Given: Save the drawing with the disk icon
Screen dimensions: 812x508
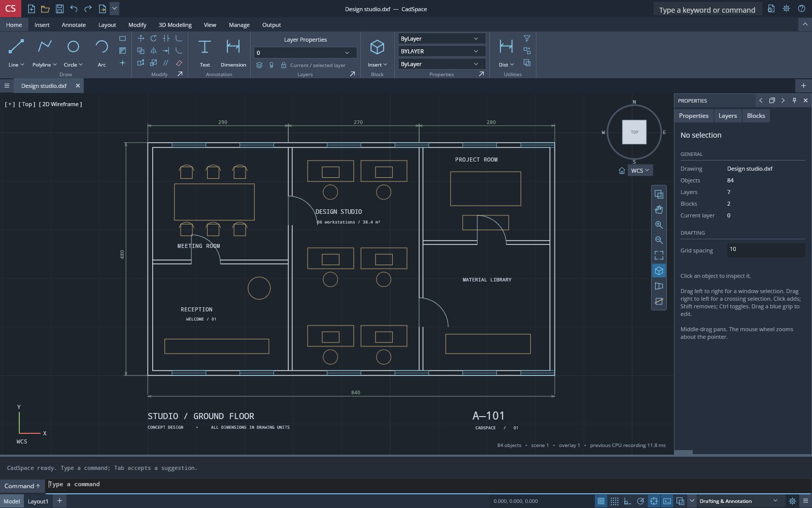Looking at the screenshot, I should [59, 9].
